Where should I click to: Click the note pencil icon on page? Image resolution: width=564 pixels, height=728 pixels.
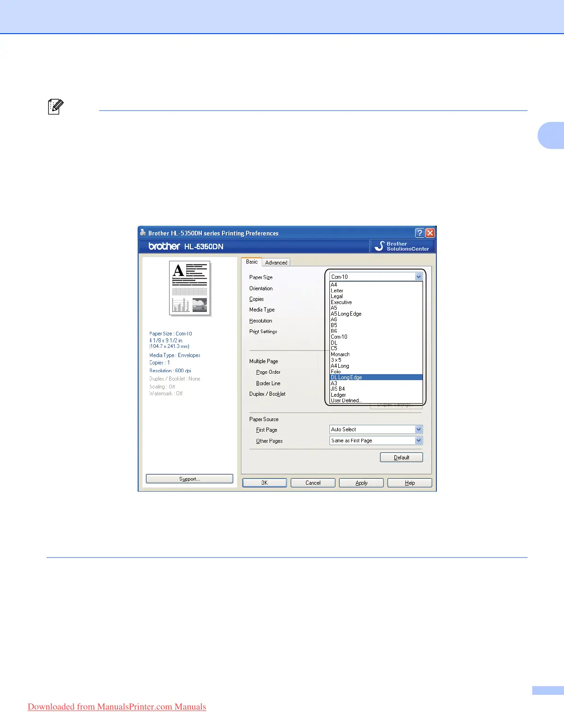56,107
